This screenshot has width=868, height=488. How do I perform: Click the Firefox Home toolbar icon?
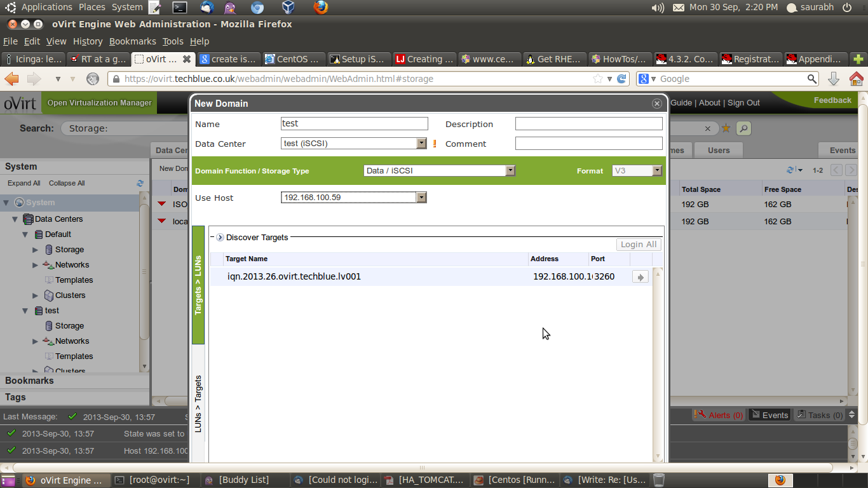(x=856, y=79)
